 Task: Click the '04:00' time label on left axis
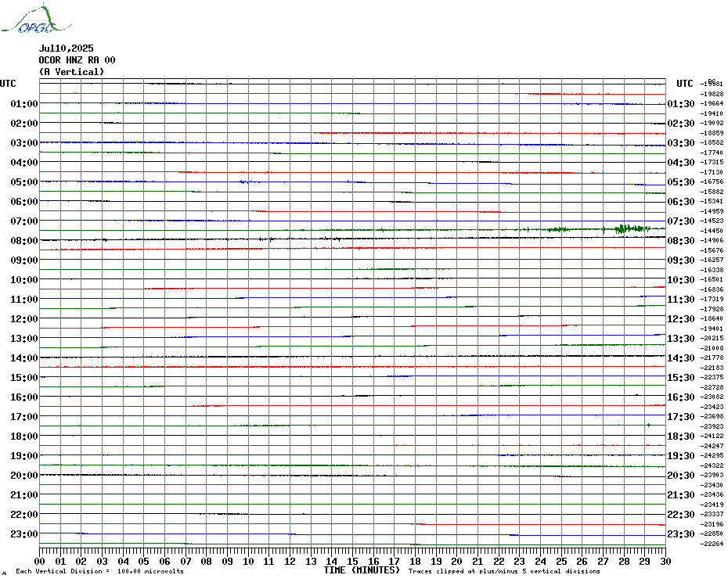pos(24,163)
